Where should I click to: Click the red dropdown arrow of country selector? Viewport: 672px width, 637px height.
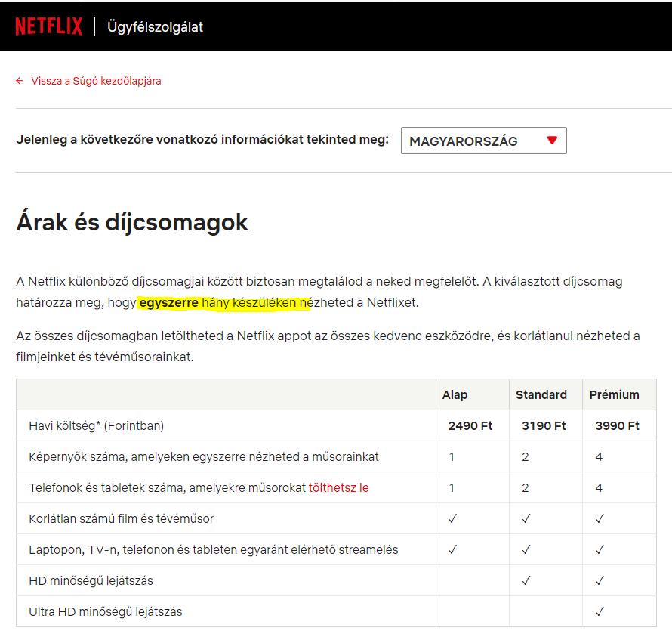[x=552, y=140]
